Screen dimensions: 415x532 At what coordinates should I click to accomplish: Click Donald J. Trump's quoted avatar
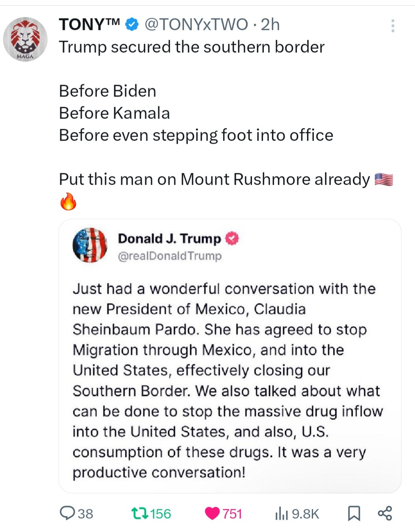[x=90, y=245]
